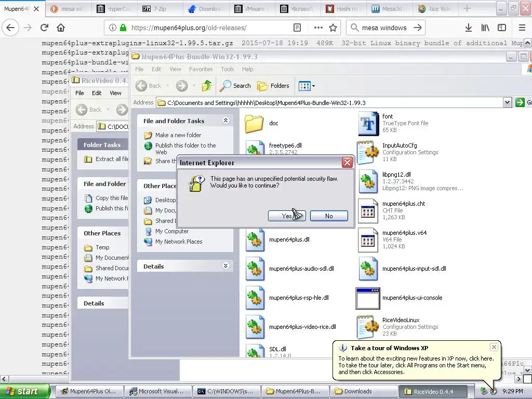
Task: Show site information for mupen64plus.org
Action: coord(113,28)
